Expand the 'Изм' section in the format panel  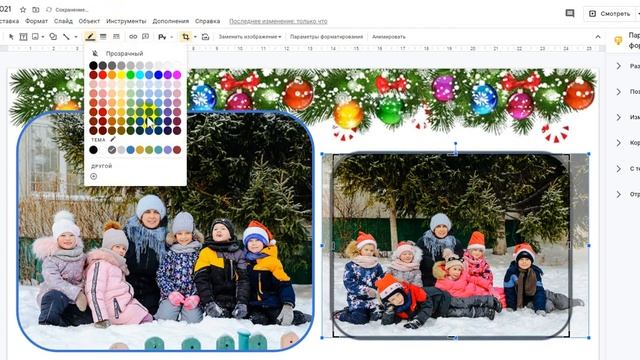click(619, 117)
